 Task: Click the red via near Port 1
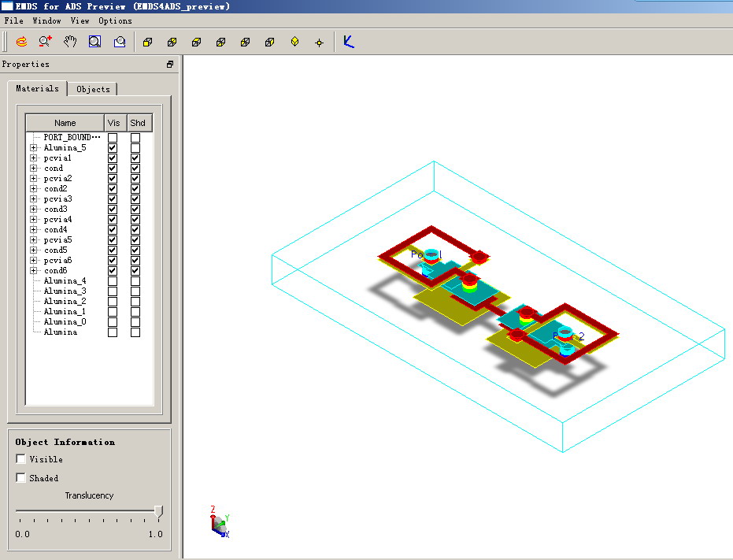click(479, 257)
